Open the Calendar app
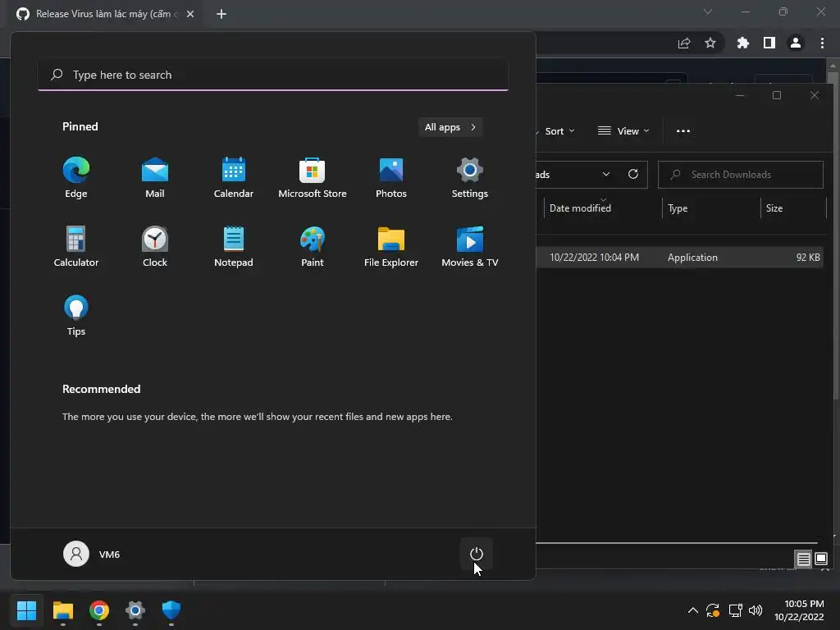The height and width of the screenshot is (630, 840). coord(234,177)
